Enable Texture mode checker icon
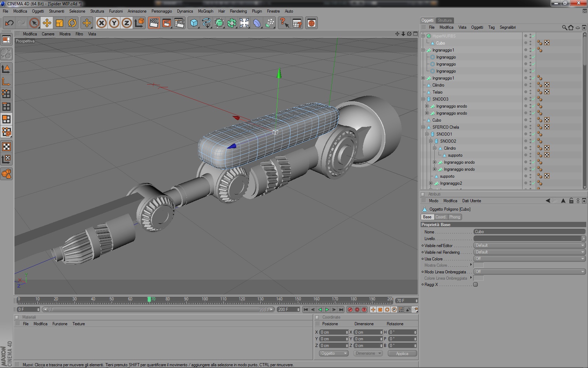This screenshot has height=368, width=588. pyautogui.click(x=6, y=146)
